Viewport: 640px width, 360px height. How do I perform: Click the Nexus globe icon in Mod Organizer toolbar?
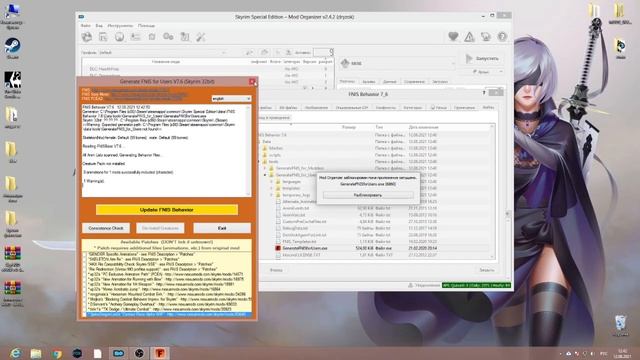[x=119, y=37]
